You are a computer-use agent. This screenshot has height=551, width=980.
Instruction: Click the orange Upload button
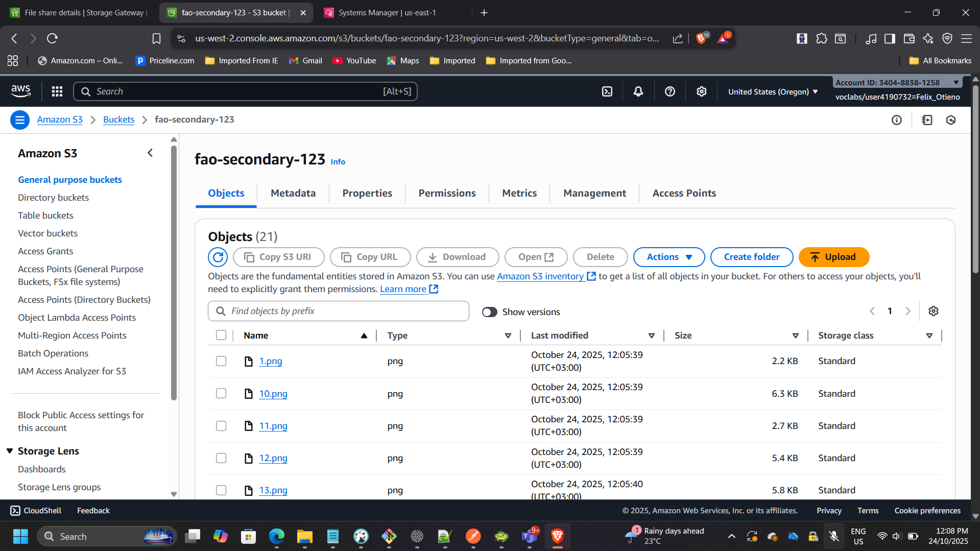(833, 257)
